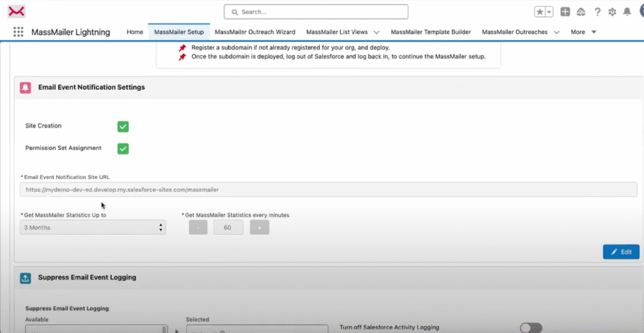644x333 pixels.
Task: Click the Email Event Notification Site URL field
Action: pyautogui.click(x=328, y=189)
